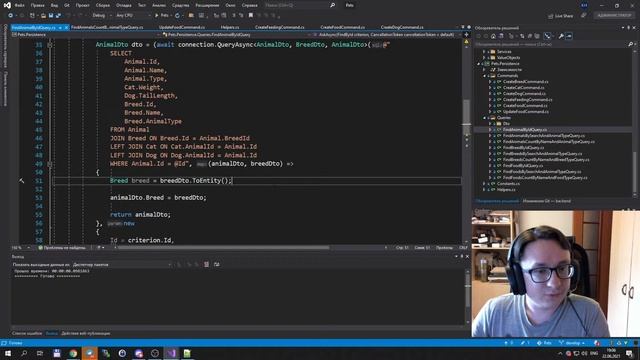
Task: Open the Windows Start menu
Action: 8,353
